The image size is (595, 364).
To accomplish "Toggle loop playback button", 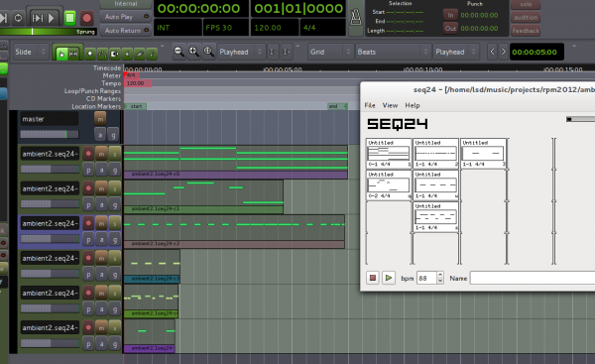I will (x=18, y=18).
